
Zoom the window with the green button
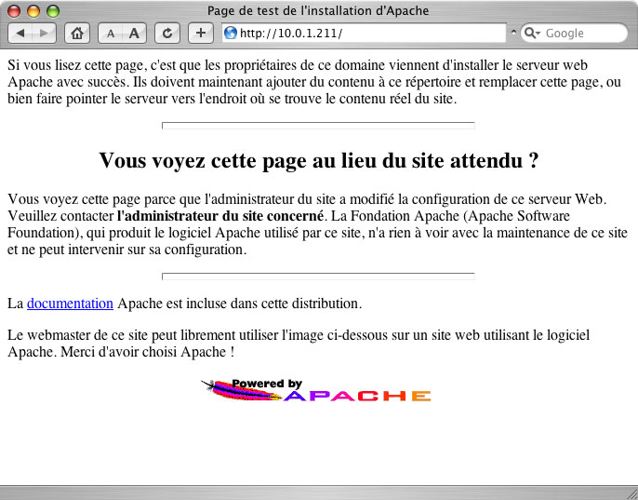53,11
